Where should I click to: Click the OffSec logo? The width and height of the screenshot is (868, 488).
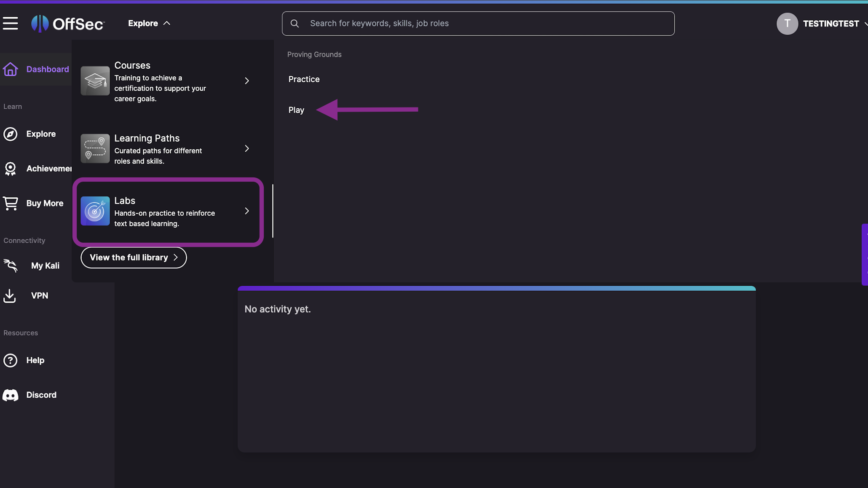(68, 24)
